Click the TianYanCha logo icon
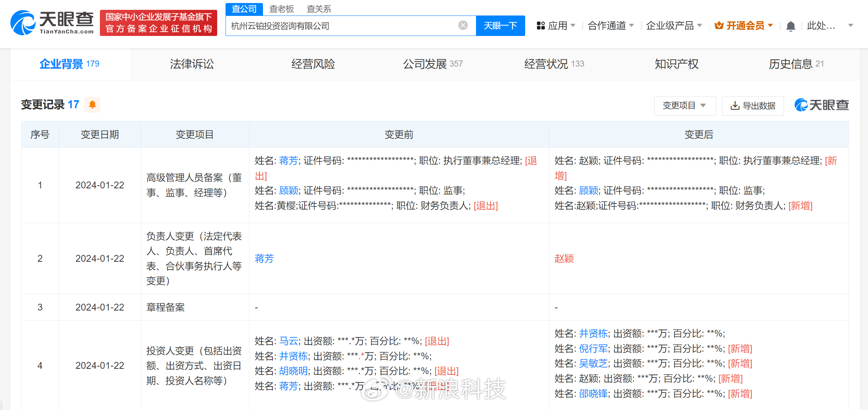The width and height of the screenshot is (868, 410). tap(23, 23)
